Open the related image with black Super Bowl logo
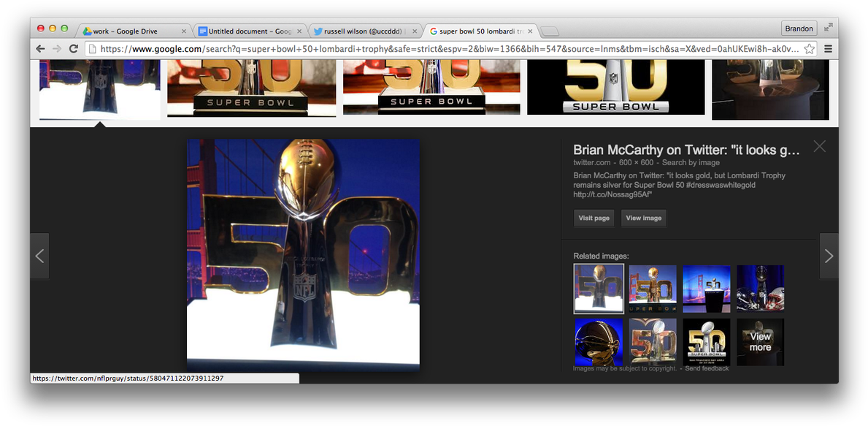This screenshot has height=426, width=868. tap(707, 342)
